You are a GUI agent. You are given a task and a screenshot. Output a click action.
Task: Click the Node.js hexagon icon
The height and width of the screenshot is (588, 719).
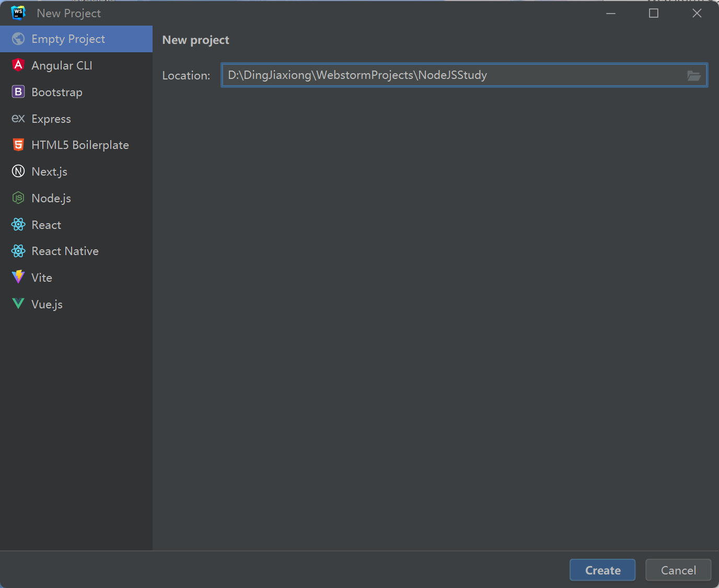18,198
